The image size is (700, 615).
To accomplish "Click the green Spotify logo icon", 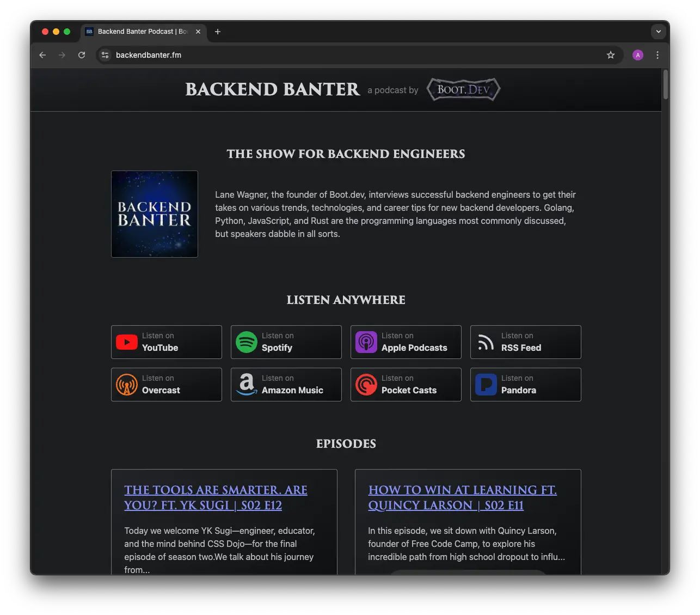I will 247,342.
